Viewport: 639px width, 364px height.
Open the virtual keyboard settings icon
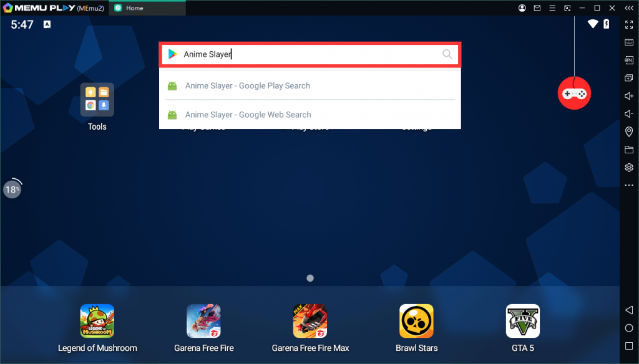(629, 42)
